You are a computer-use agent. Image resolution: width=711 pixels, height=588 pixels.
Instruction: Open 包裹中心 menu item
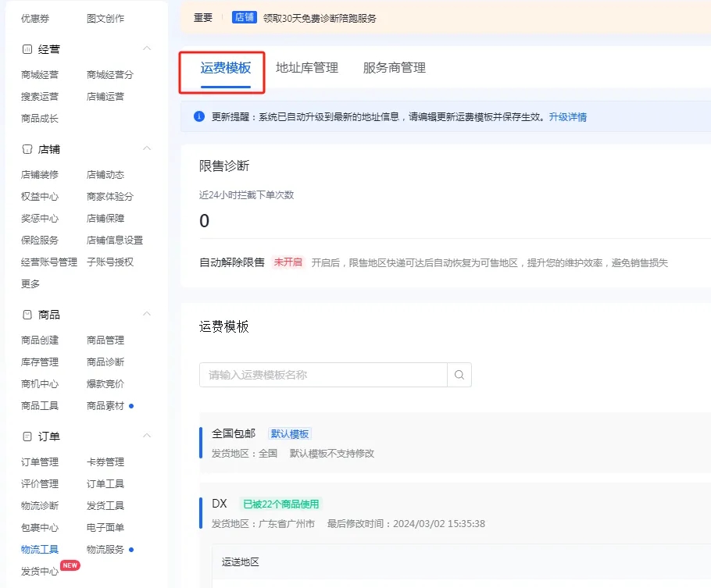(x=39, y=527)
